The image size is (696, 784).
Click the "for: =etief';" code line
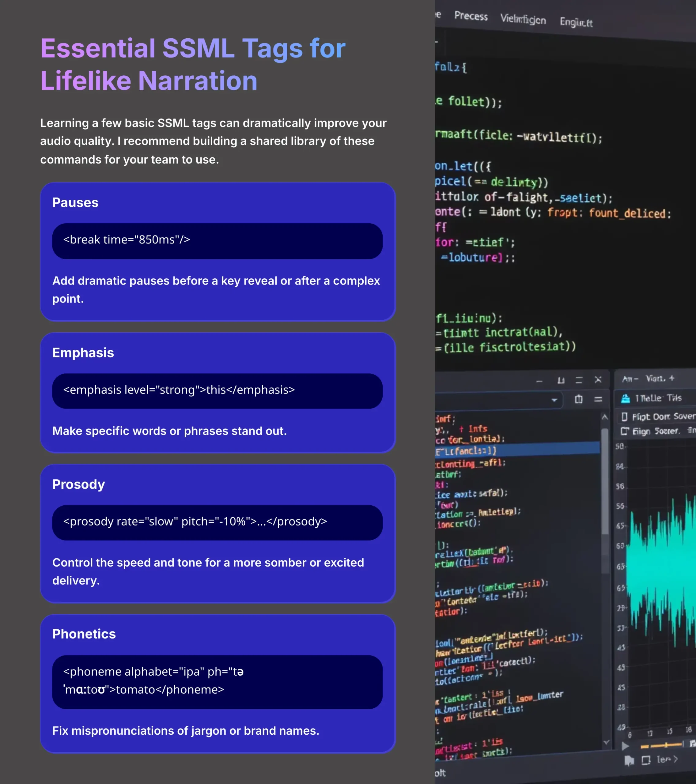tap(475, 243)
